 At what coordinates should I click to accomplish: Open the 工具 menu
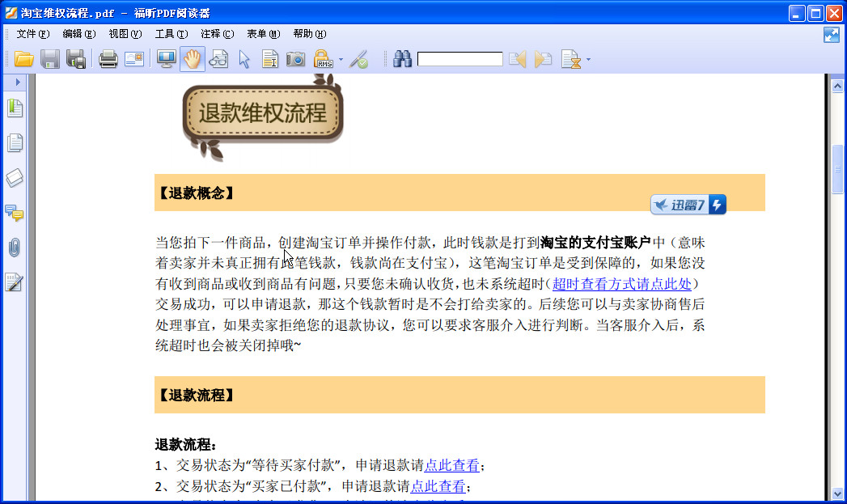click(172, 34)
